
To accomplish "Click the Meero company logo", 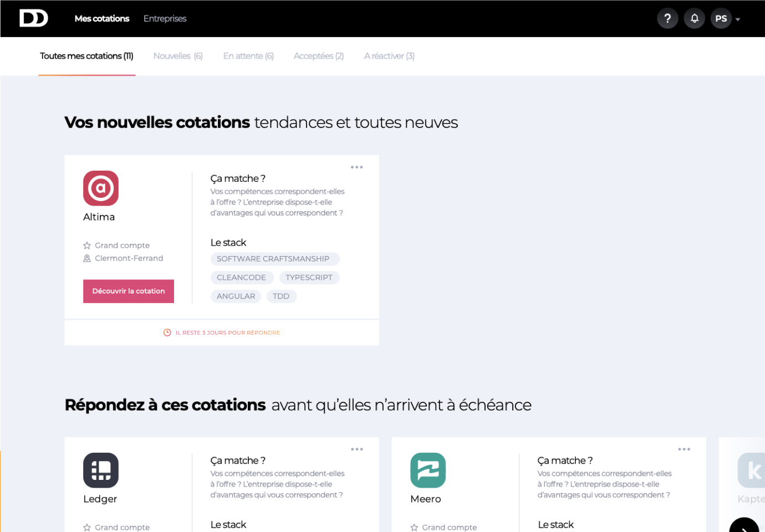I will pyautogui.click(x=428, y=470).
